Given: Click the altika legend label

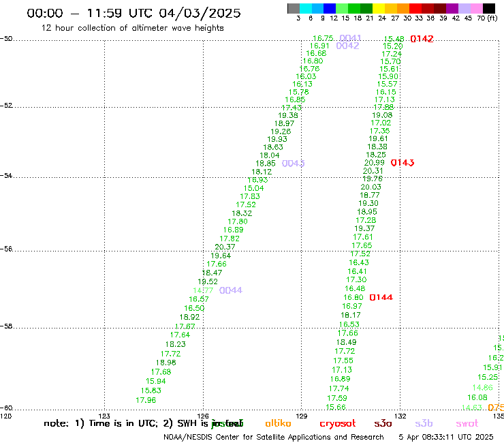Looking at the screenshot, I should [x=278, y=423].
